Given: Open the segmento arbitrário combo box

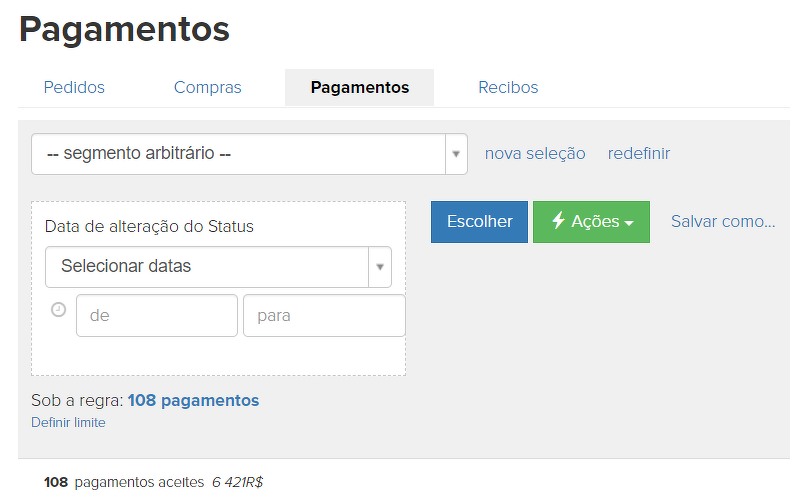Looking at the screenshot, I should click(x=238, y=154).
